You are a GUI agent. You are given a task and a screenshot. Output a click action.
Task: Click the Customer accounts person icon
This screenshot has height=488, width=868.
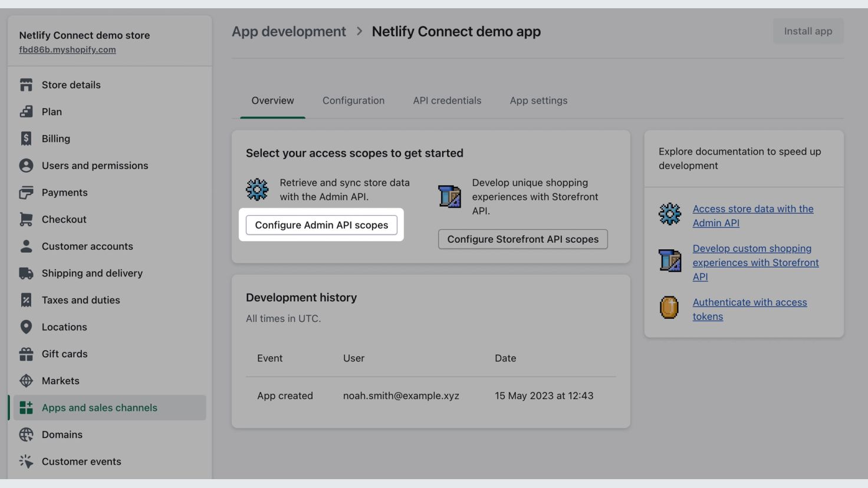click(26, 246)
